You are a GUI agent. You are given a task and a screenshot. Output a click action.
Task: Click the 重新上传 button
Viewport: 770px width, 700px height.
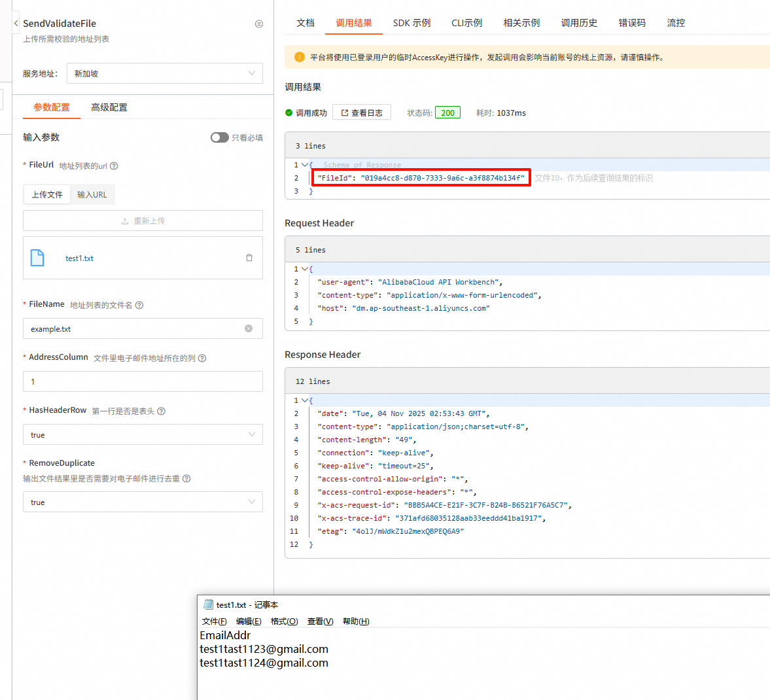[x=143, y=220]
